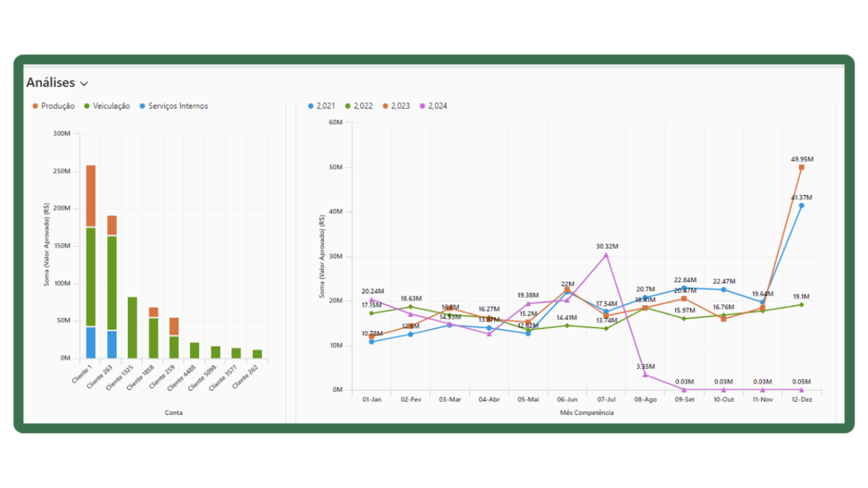Viewport: 868px width, 488px height.
Task: Select the 30.32M peak point in July
Action: pos(606,255)
